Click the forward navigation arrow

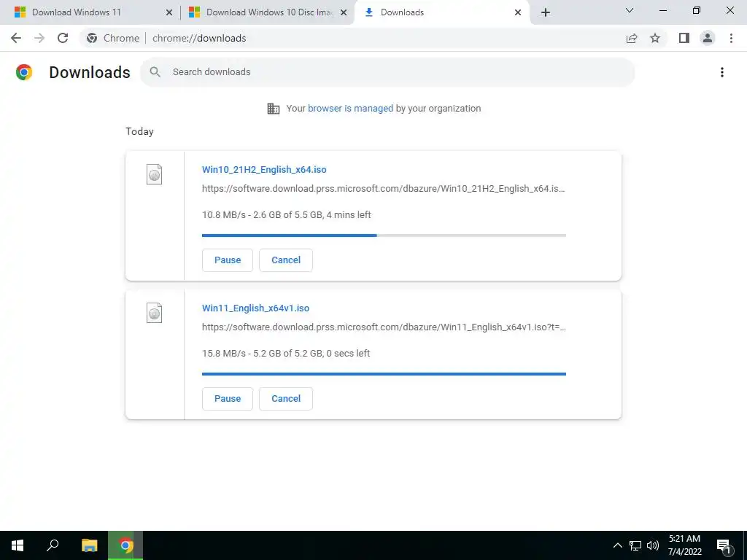39,38
